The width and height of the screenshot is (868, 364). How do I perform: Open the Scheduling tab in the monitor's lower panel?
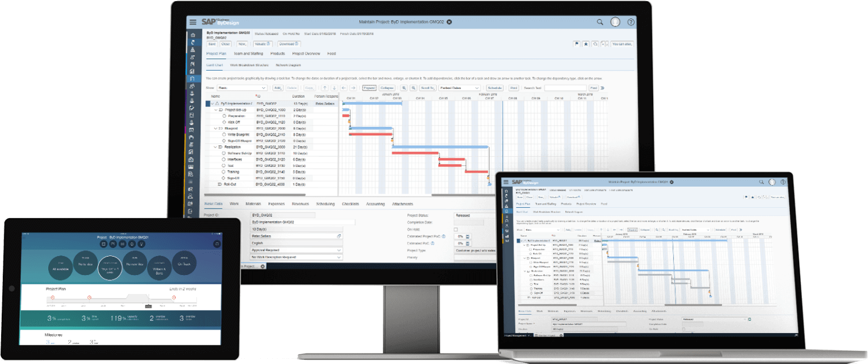325,204
